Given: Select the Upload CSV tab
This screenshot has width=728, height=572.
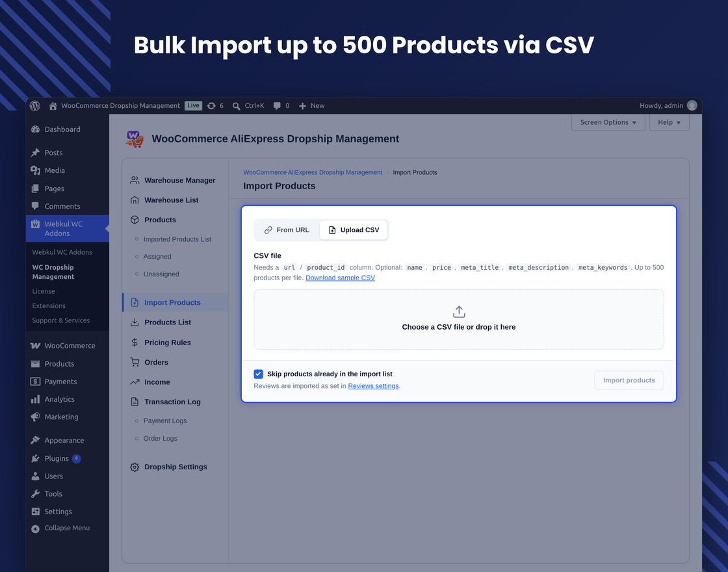Looking at the screenshot, I should (354, 230).
